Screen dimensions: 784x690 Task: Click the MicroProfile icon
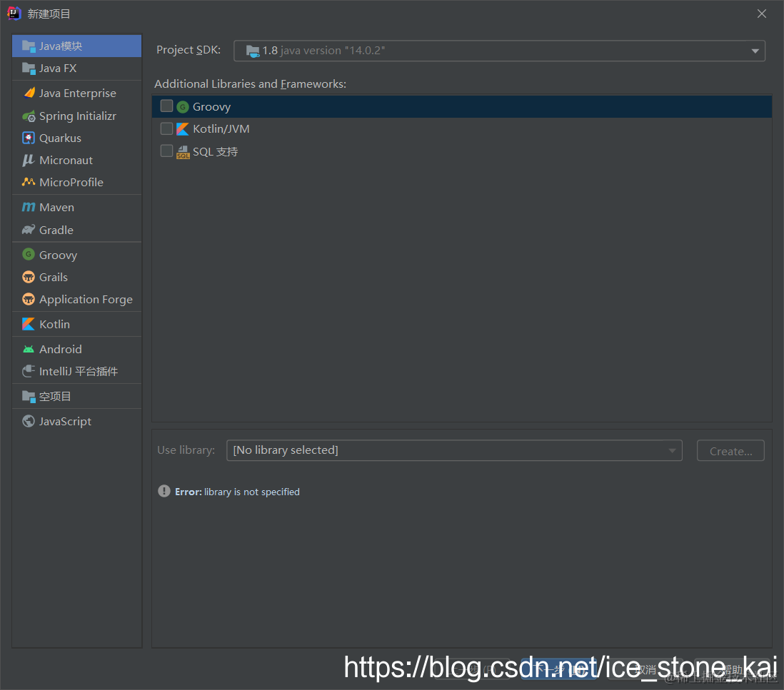coord(29,182)
